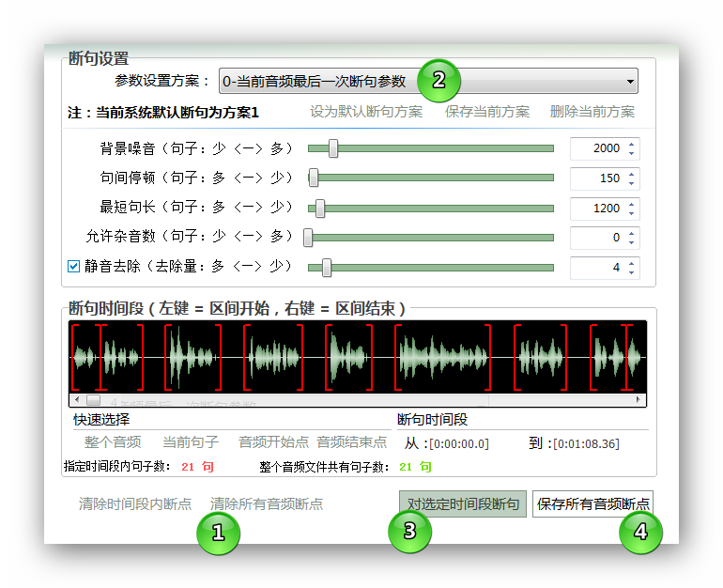
Task: Decrease 最短句长 value with down arrow
Action: click(x=631, y=213)
